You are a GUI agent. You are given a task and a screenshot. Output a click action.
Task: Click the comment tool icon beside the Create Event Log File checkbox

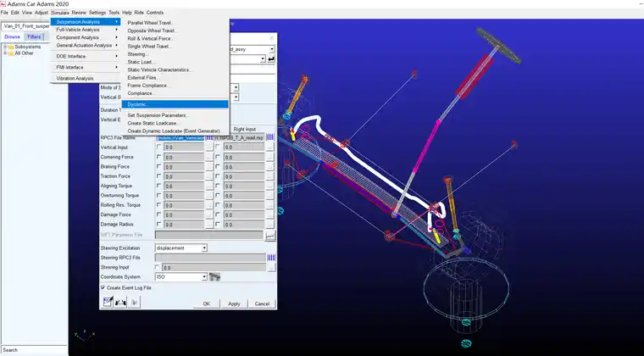(x=108, y=303)
